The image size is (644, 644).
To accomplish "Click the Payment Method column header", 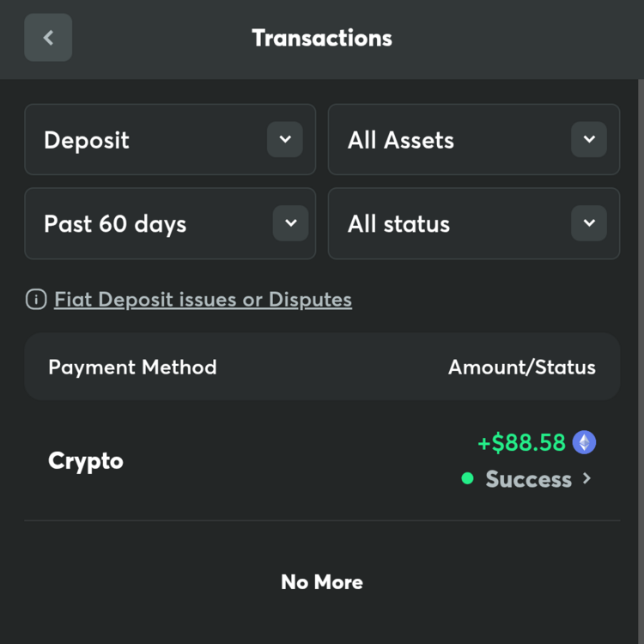I will 132,368.
